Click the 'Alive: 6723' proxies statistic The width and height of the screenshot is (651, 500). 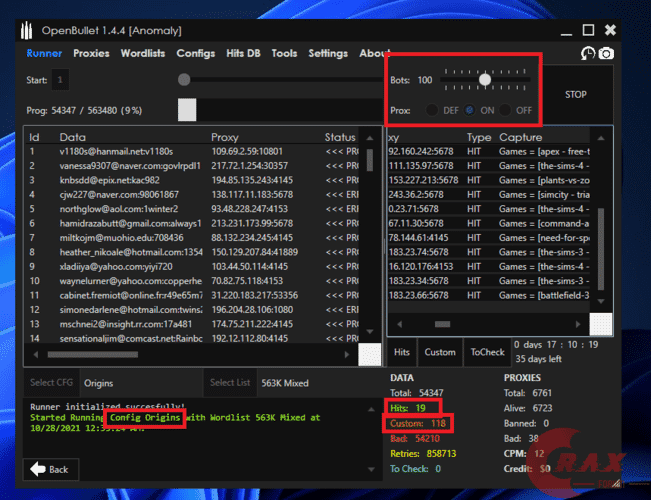(x=528, y=409)
